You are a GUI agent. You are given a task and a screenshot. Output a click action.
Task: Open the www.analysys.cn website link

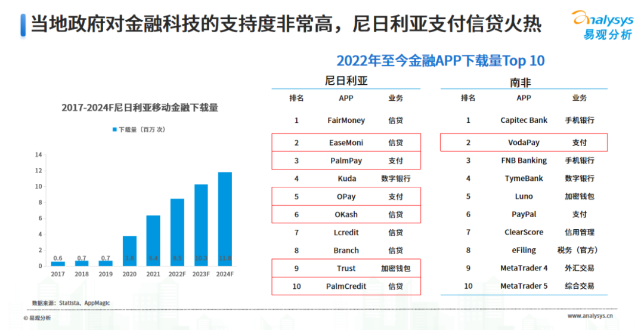[x=591, y=316]
